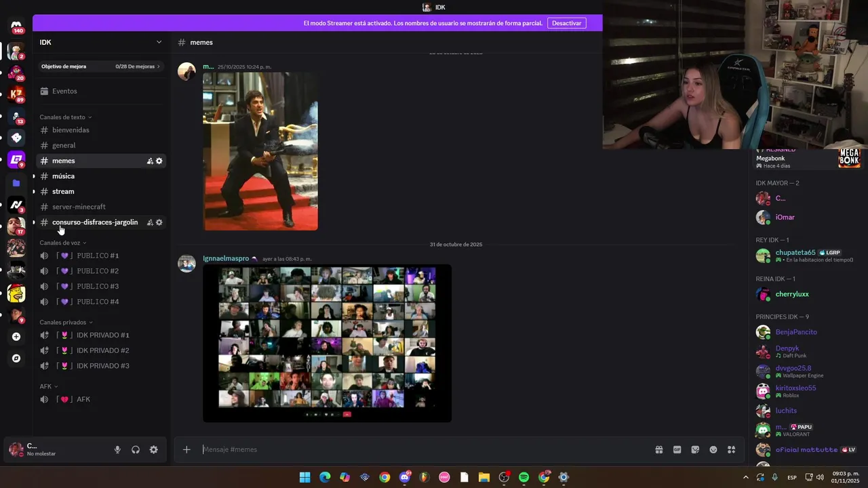Open the IDK server dropdown menu
The height and width of the screenshot is (488, 868).
coord(159,42)
